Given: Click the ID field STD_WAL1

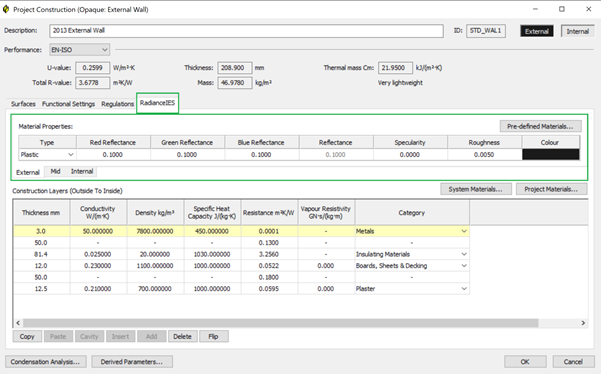Looking at the screenshot, I should (x=486, y=31).
